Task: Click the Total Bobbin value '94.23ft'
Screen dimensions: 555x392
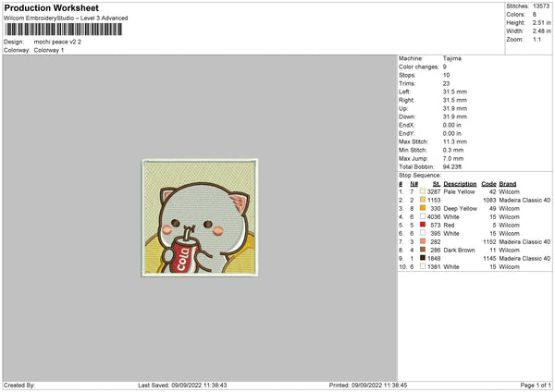Action: [x=452, y=166]
